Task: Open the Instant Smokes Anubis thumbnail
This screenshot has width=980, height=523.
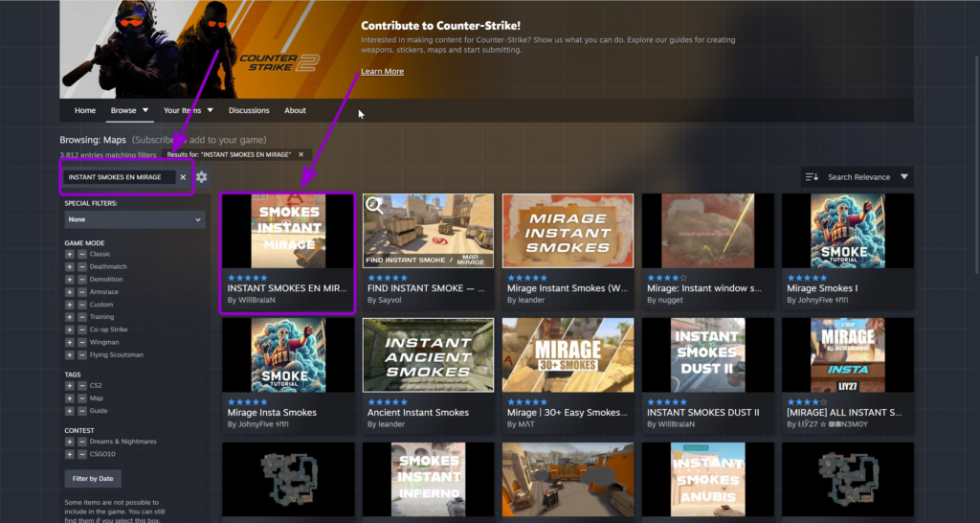Action: tap(707, 480)
